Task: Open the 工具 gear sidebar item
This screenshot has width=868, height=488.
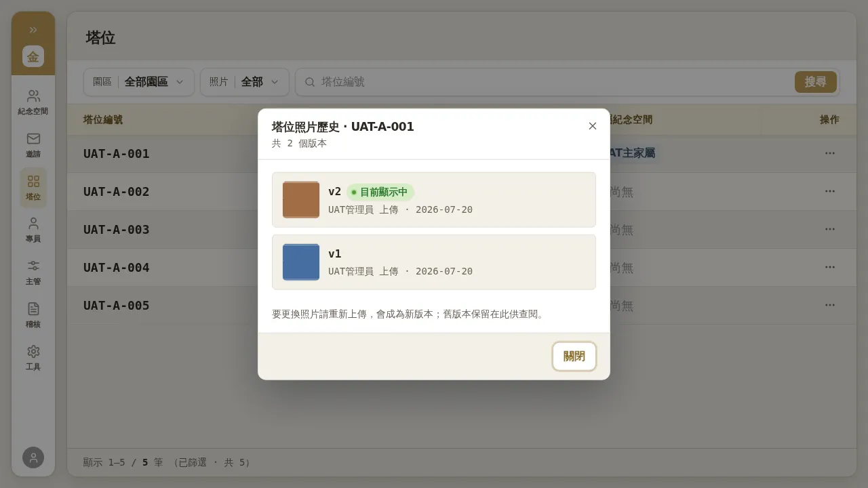Action: [x=33, y=358]
